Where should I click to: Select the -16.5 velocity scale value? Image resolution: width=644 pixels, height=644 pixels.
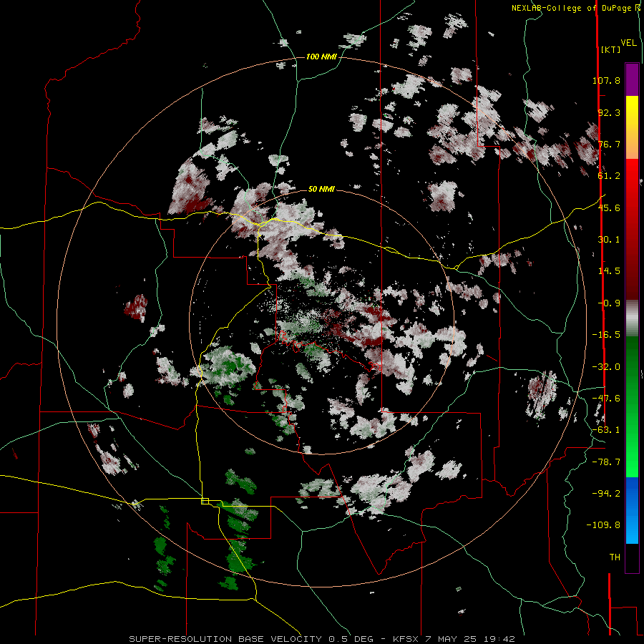[606, 335]
